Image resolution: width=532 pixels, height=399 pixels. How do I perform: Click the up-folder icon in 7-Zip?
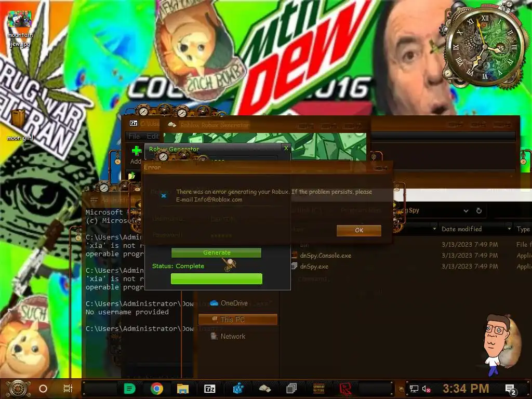click(131, 176)
